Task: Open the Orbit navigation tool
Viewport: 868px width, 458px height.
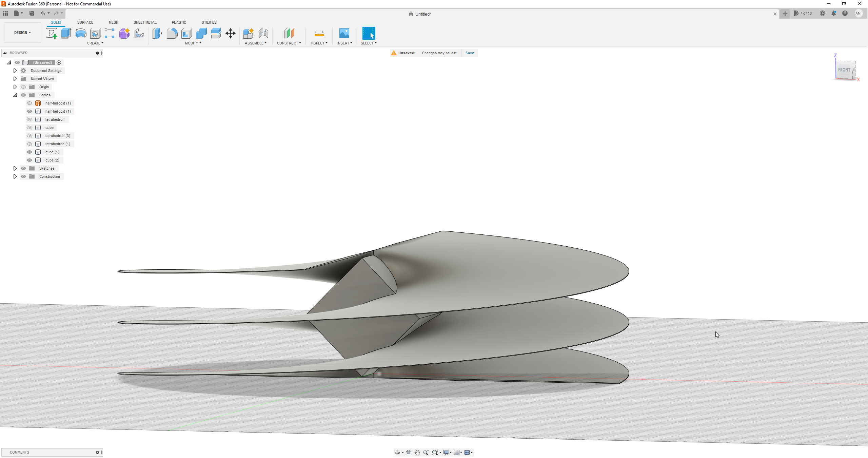Action: point(397,453)
